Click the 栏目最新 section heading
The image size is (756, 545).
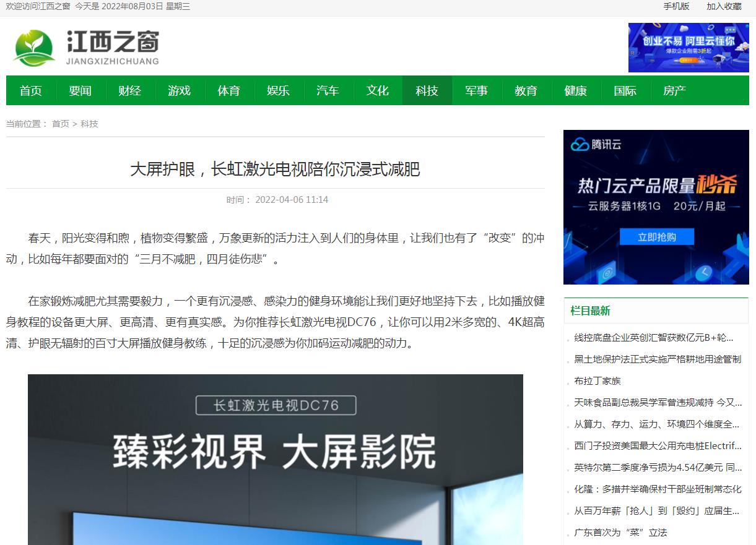[590, 311]
